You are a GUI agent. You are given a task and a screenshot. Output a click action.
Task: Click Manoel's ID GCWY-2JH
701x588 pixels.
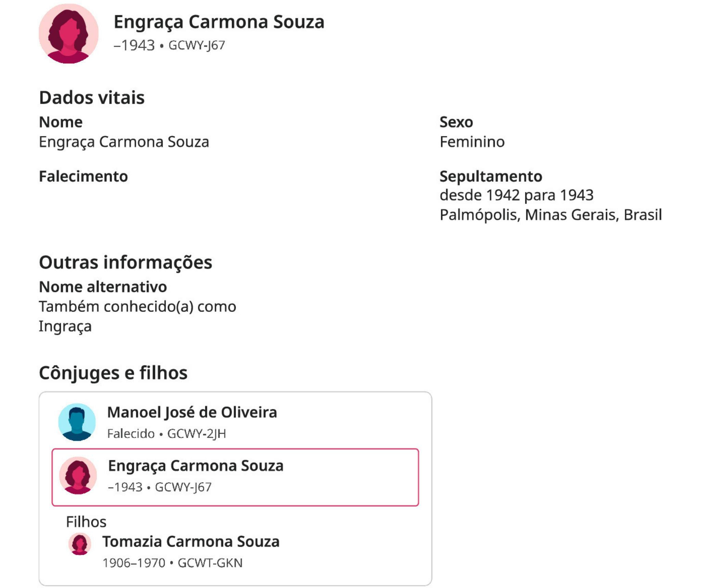196,434
